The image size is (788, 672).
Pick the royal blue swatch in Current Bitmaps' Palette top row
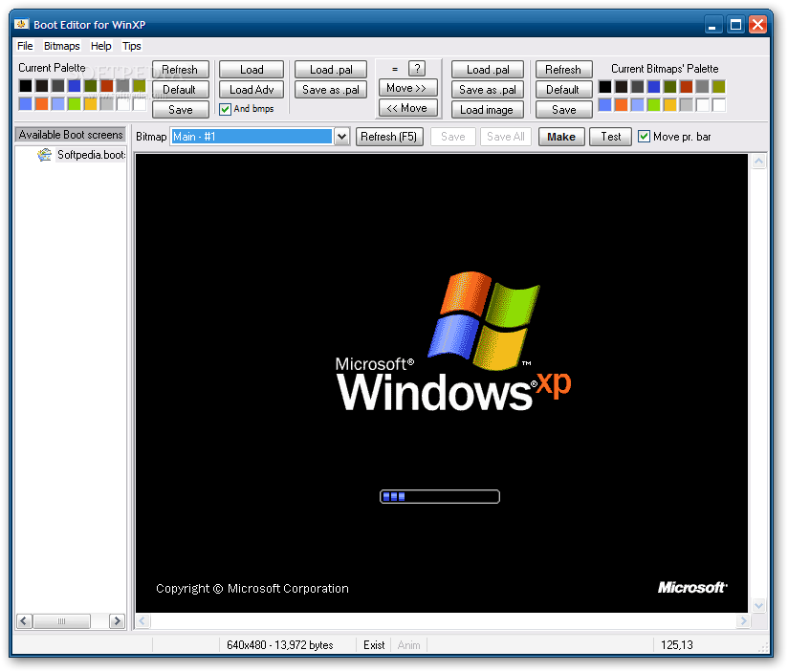(x=654, y=86)
